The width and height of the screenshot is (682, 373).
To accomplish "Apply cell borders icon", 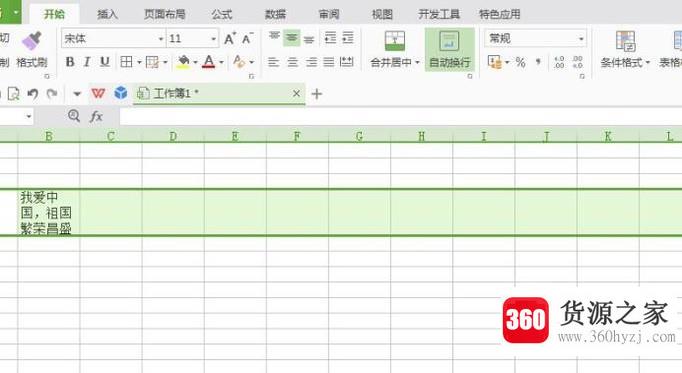I will [x=126, y=62].
